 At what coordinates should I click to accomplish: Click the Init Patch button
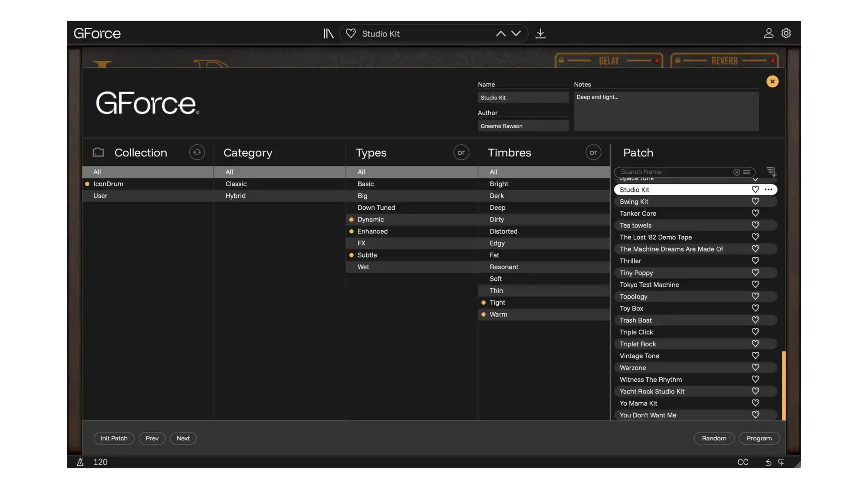114,438
